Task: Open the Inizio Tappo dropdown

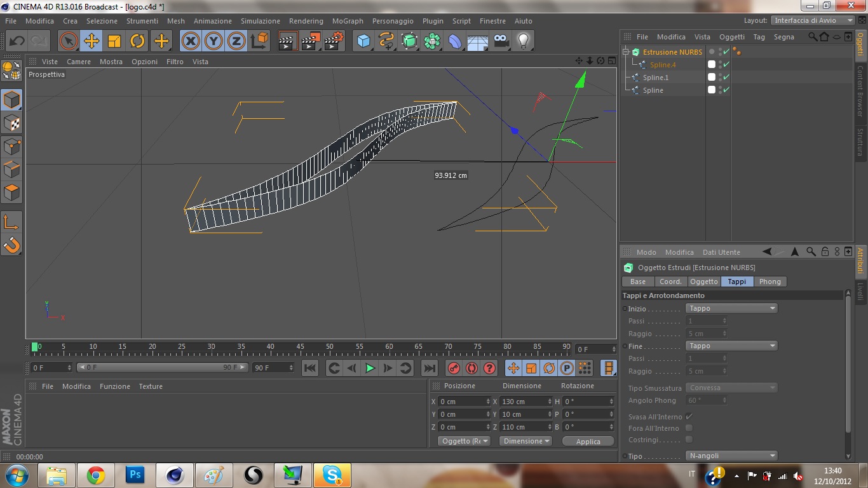Action: [x=731, y=308]
